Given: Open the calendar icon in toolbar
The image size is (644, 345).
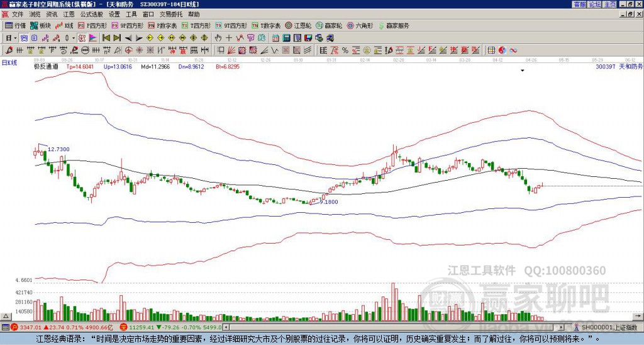Looking at the screenshot, I should tap(275, 38).
